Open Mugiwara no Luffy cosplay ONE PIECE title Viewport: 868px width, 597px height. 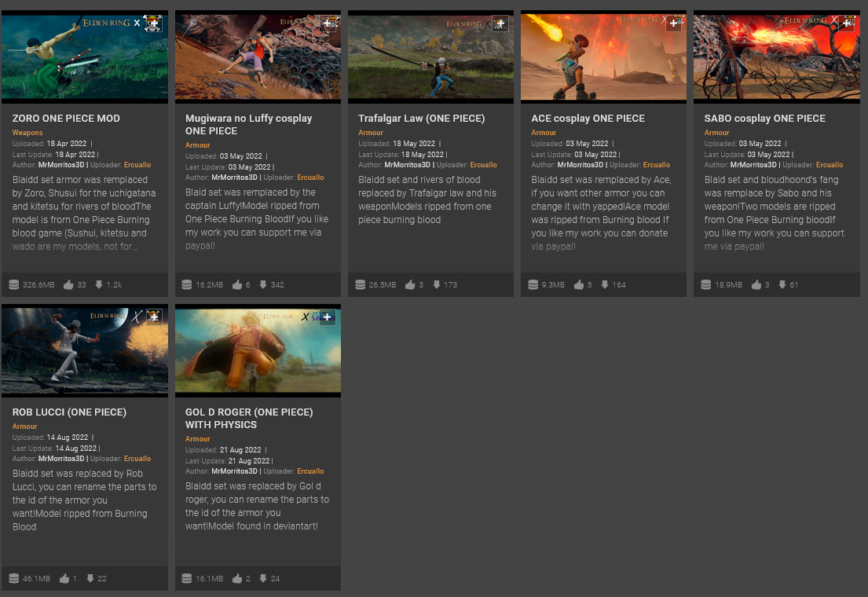click(x=248, y=125)
